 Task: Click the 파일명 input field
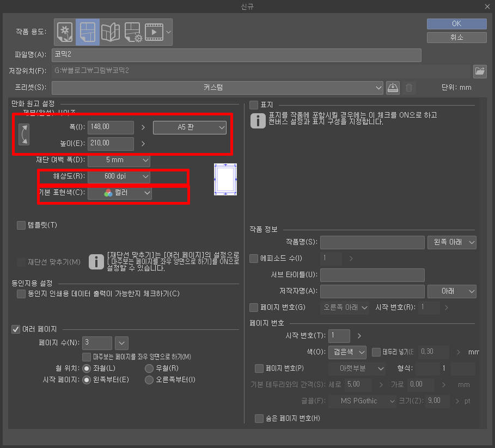(236, 55)
